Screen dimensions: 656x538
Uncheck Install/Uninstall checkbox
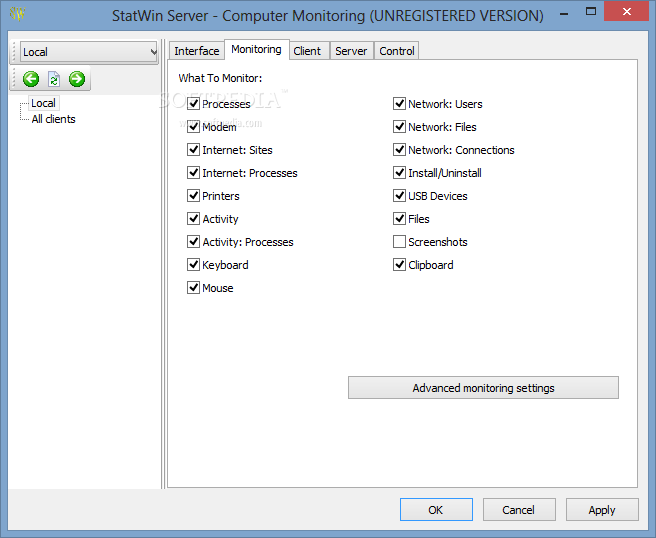click(x=400, y=173)
